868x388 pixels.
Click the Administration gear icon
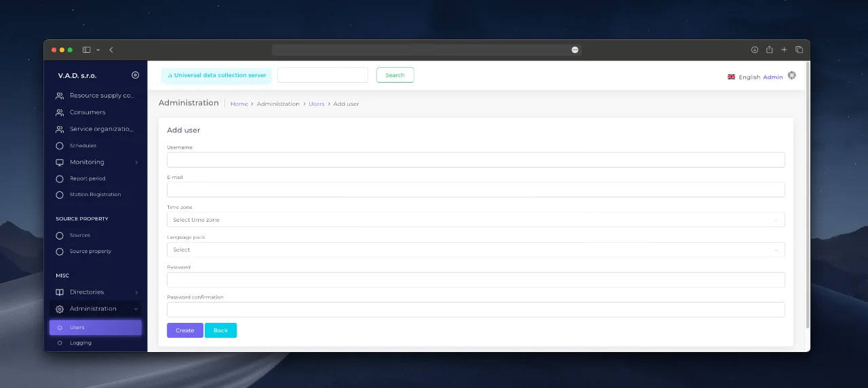coord(60,309)
